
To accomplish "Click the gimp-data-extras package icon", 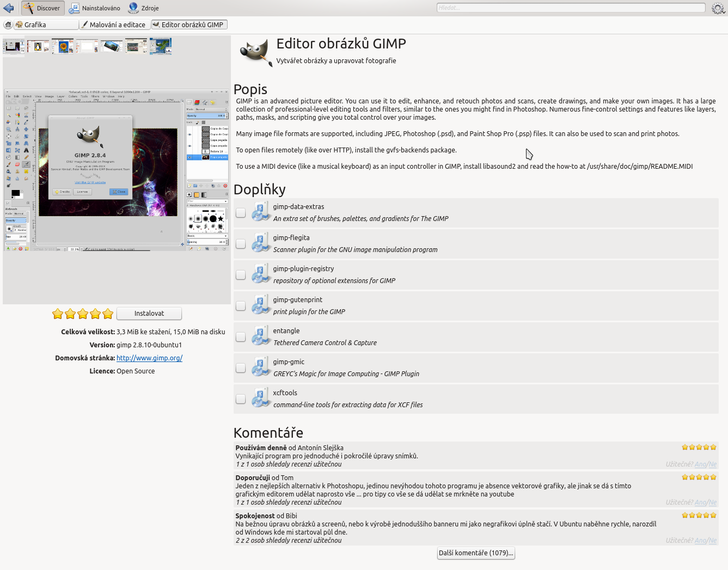I will (261, 212).
